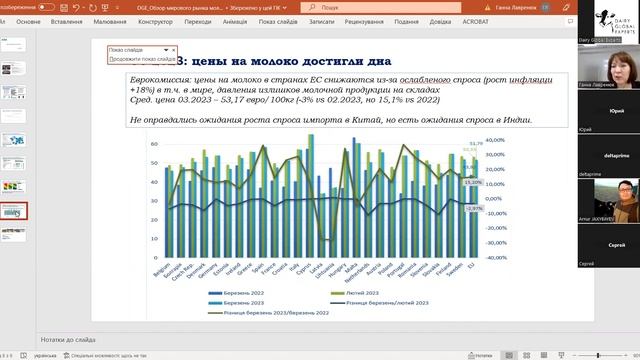
Task: Click the accessibility checker icon in status bar
Action: [x=66, y=356]
